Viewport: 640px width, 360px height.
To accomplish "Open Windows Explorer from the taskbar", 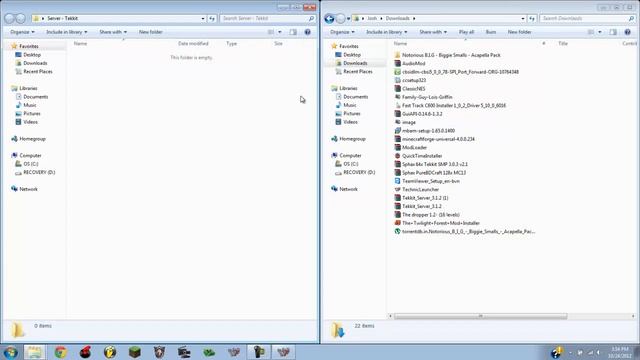I will tap(34, 352).
